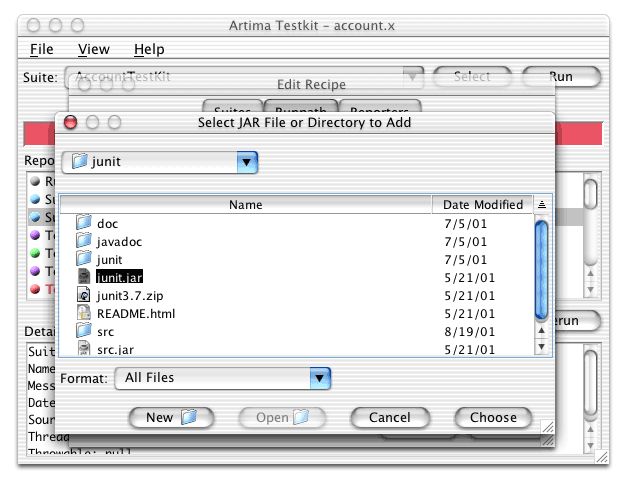Close the Select JAR File dialog with red button
This screenshot has width=632, height=487.
coord(71,122)
